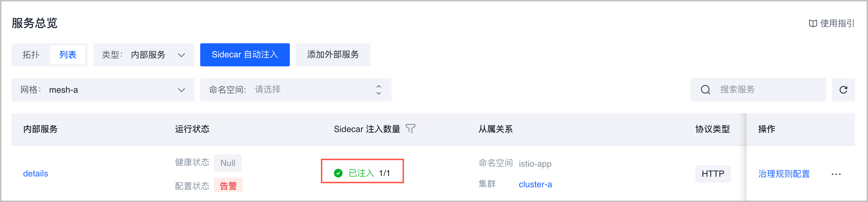Click the HTTP protocol type tag
The width and height of the screenshot is (868, 202).
pos(713,174)
